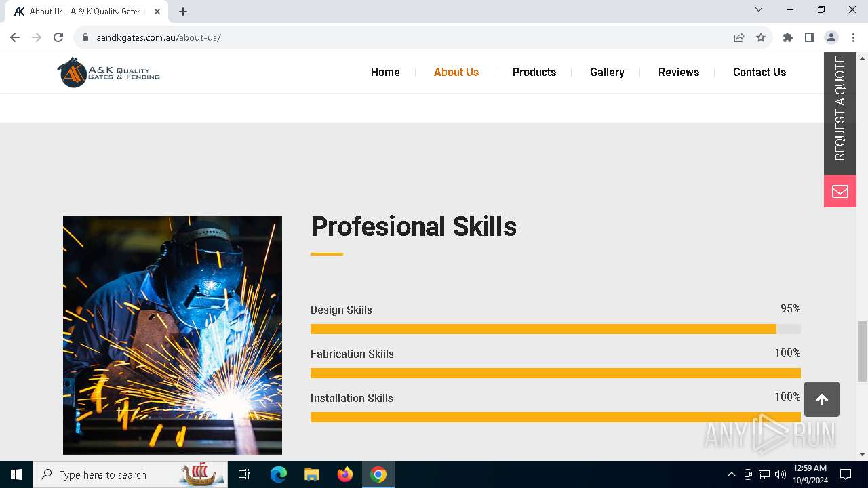Go forward in browser history
Screen dimensions: 868x488
point(37,37)
